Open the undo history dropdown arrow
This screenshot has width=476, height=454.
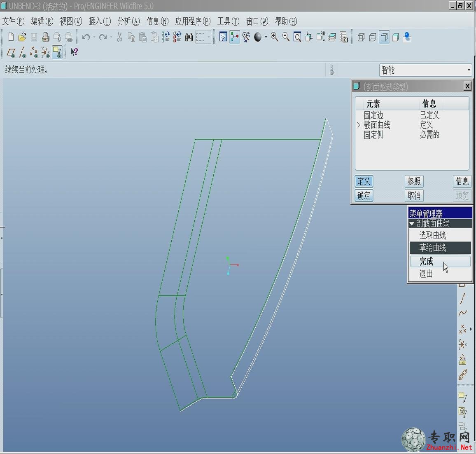(94, 37)
